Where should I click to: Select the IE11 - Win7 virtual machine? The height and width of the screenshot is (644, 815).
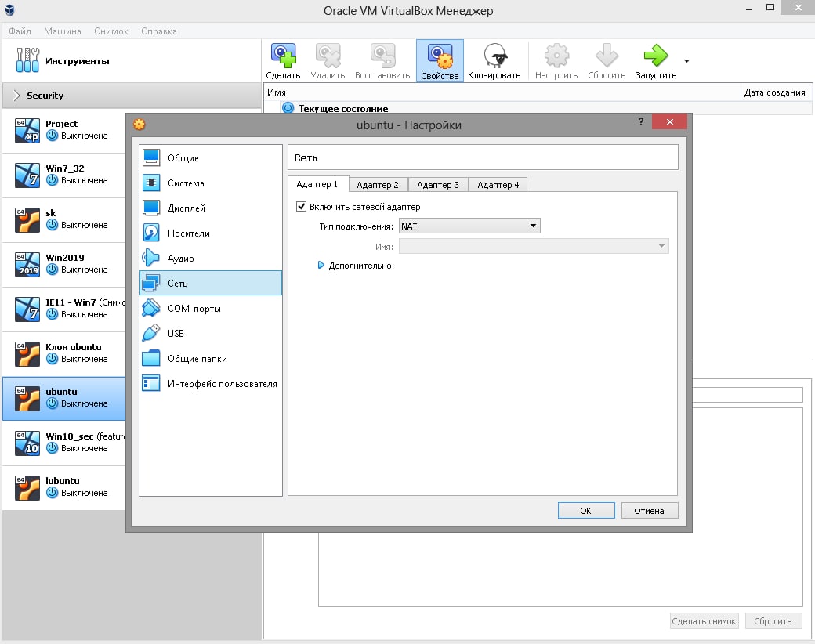click(64, 309)
